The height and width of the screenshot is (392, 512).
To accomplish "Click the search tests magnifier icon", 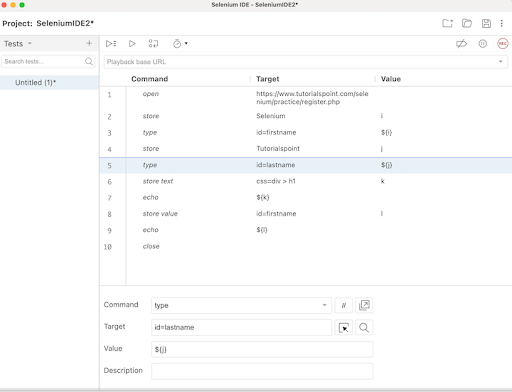I will (89, 62).
